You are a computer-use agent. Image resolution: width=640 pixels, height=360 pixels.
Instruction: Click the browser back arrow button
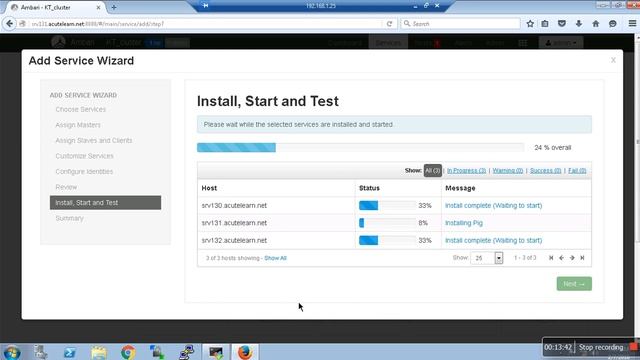point(9,24)
